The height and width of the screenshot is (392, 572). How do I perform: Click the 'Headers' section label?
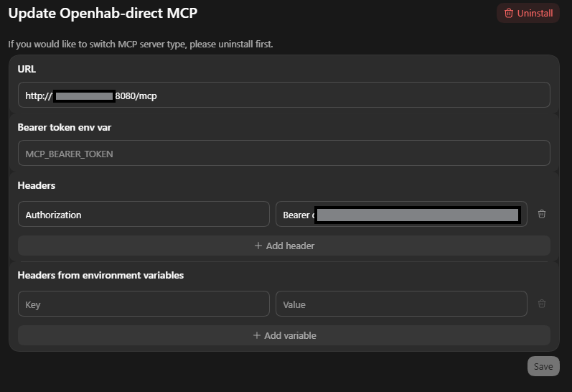[x=37, y=185]
